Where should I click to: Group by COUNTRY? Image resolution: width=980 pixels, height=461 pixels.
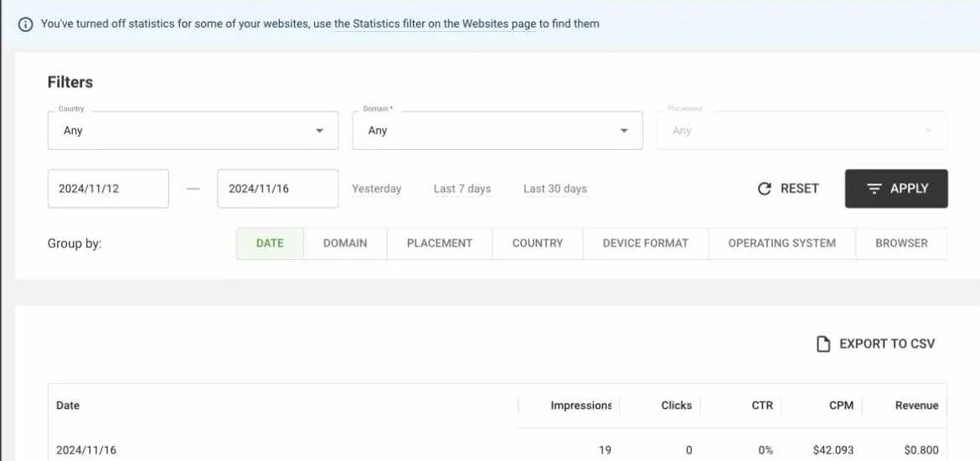pos(538,243)
